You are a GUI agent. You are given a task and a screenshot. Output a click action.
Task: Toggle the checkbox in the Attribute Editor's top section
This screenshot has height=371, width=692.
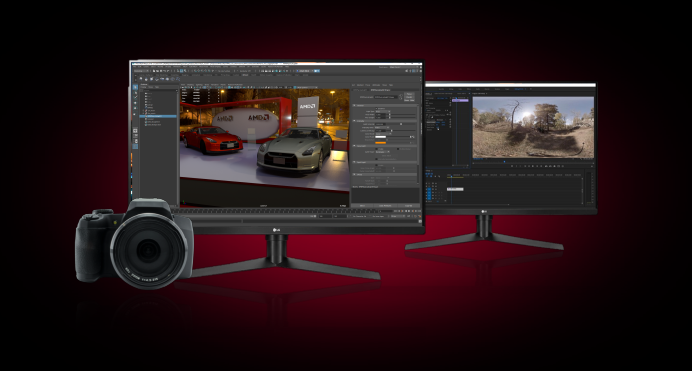pyautogui.click(x=376, y=109)
